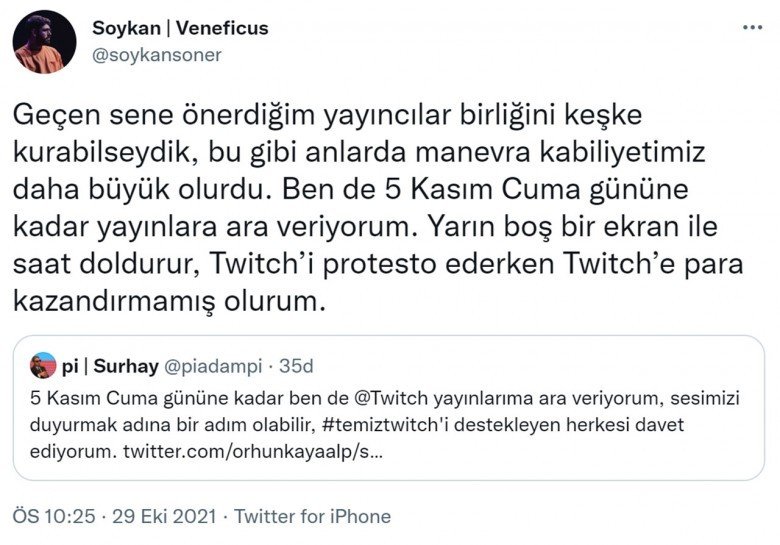
Task: Click the "ÖS 10:25" tweet time
Action: 53,516
